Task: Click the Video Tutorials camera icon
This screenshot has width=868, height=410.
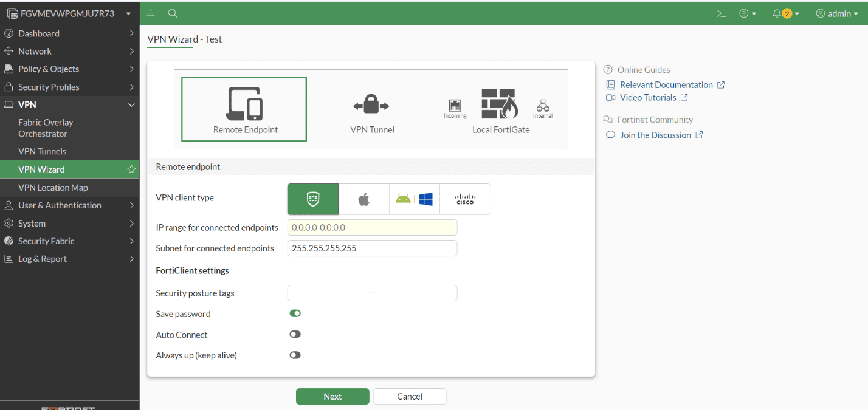Action: pos(611,98)
